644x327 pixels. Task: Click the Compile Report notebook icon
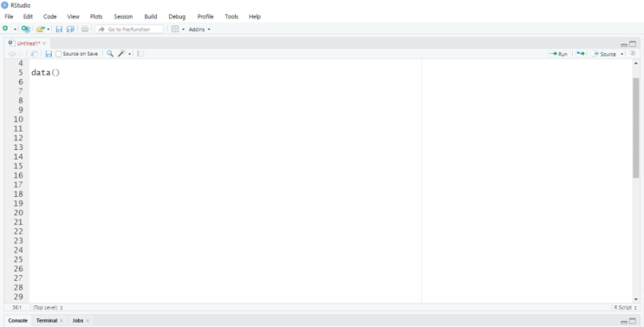[140, 54]
